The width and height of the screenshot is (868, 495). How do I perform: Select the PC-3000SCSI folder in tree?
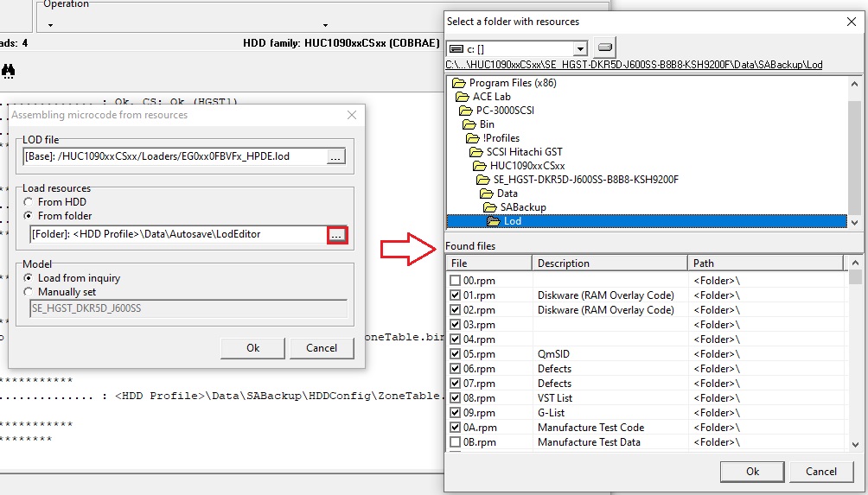[x=505, y=111]
